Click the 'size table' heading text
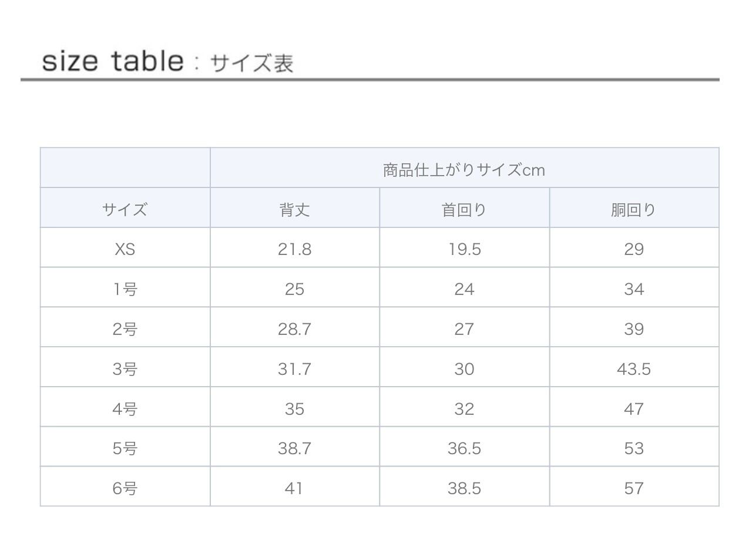The image size is (739, 560). 112,61
